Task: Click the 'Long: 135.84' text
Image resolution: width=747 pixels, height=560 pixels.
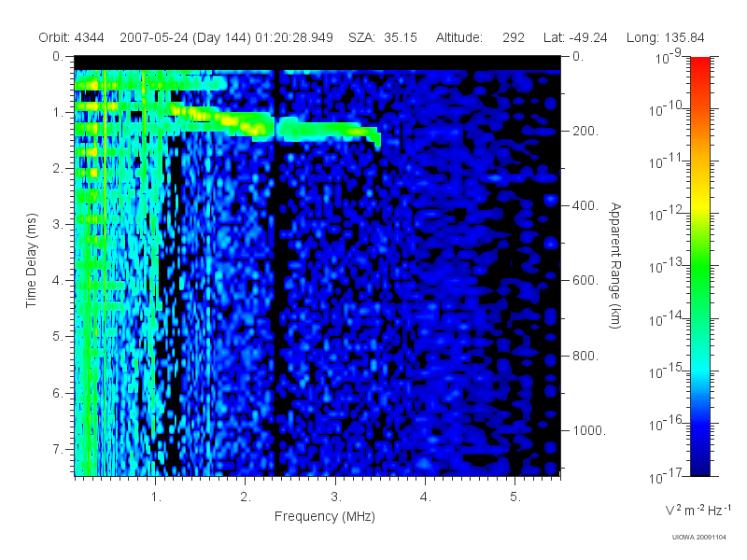Action: [x=665, y=37]
